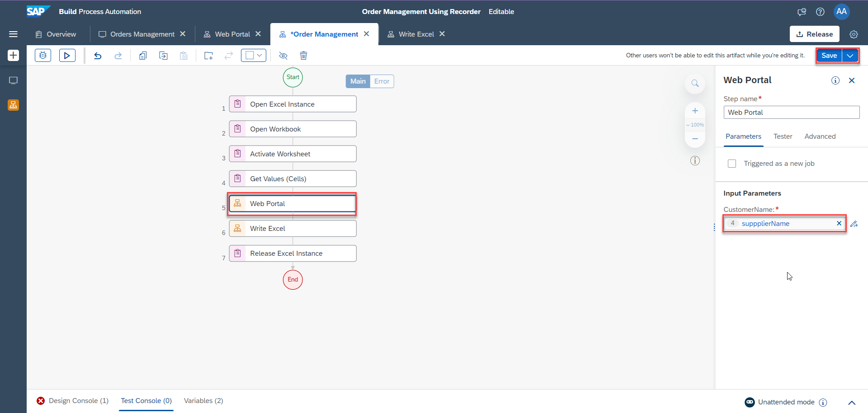Select the Open Workbook step
Image resolution: width=868 pixels, height=413 pixels.
click(x=292, y=129)
